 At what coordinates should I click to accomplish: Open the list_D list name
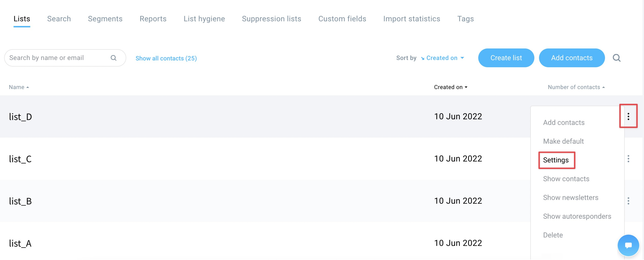(20, 117)
